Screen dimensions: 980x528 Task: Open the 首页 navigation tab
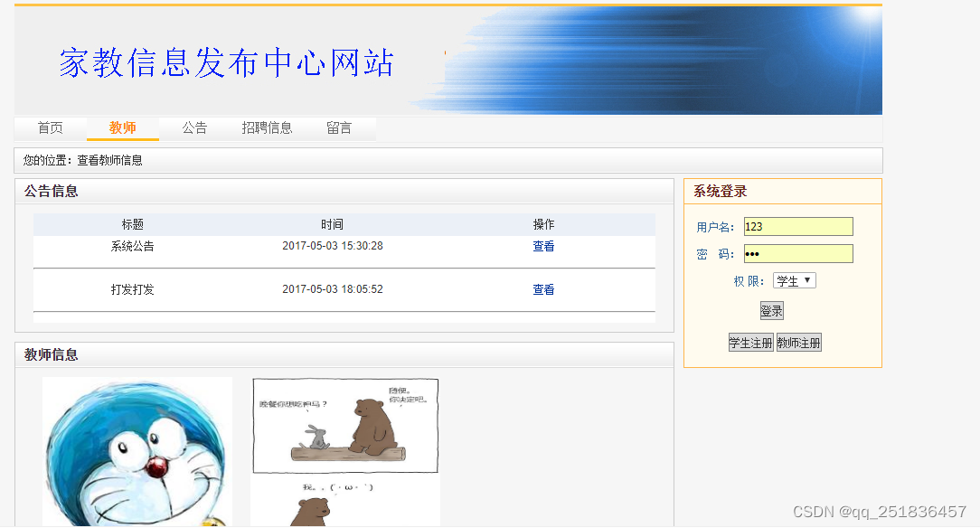(x=51, y=128)
